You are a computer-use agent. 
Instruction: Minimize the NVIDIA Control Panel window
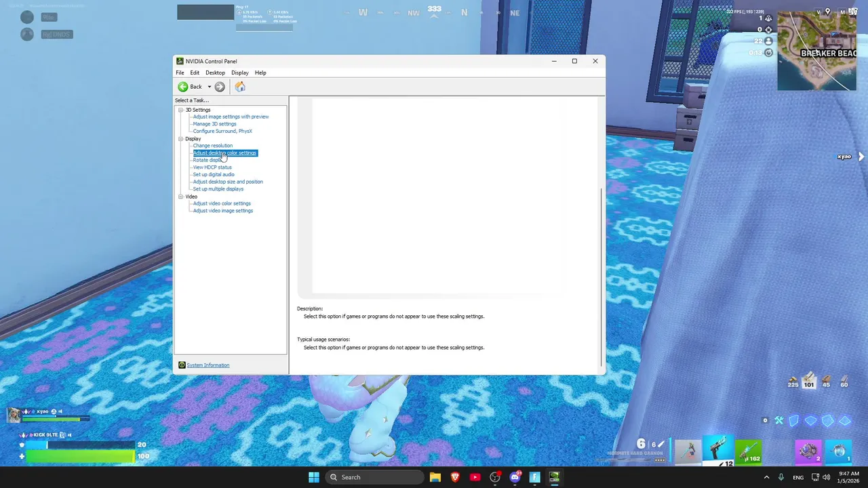click(554, 61)
